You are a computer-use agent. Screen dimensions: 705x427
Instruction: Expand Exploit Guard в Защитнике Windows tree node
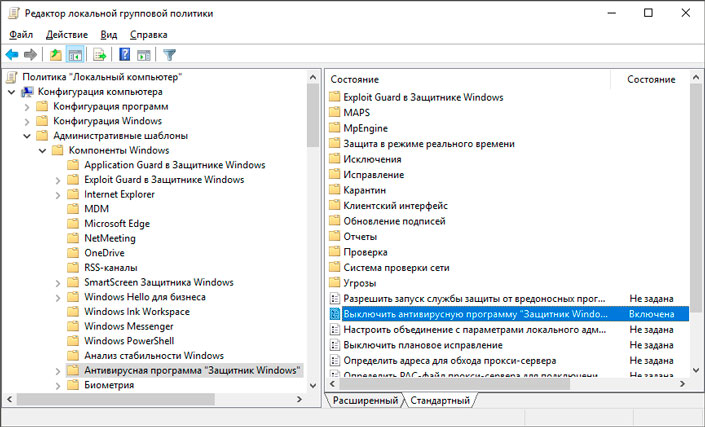[x=58, y=180]
